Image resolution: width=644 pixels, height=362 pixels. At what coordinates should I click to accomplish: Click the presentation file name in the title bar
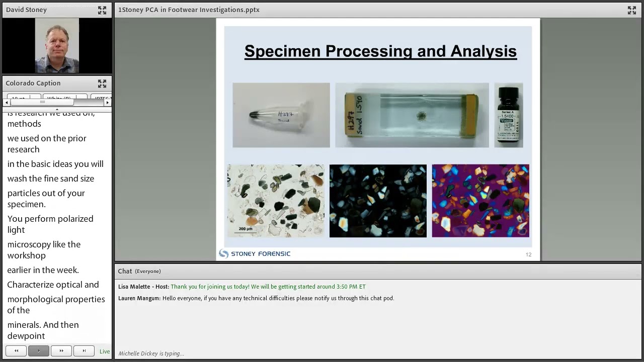click(189, 10)
